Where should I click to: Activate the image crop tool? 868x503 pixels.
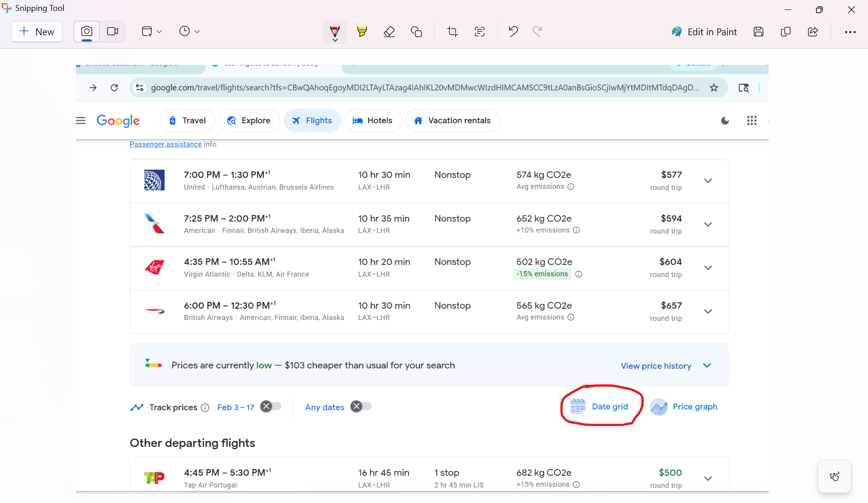coord(452,32)
